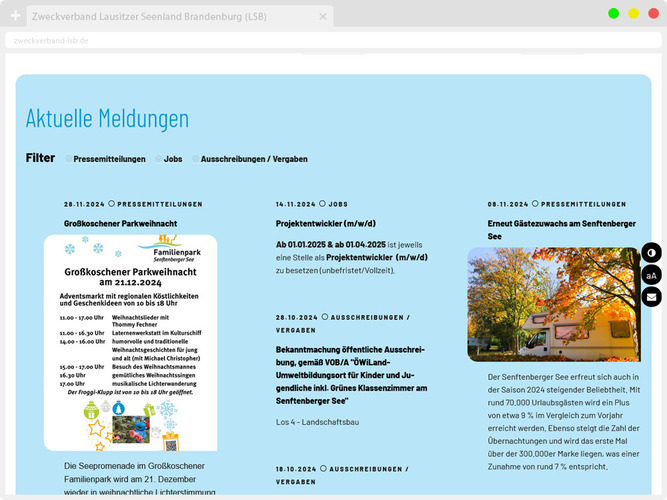Open the Großkoschener Parkweihnacht article headline

(120, 222)
